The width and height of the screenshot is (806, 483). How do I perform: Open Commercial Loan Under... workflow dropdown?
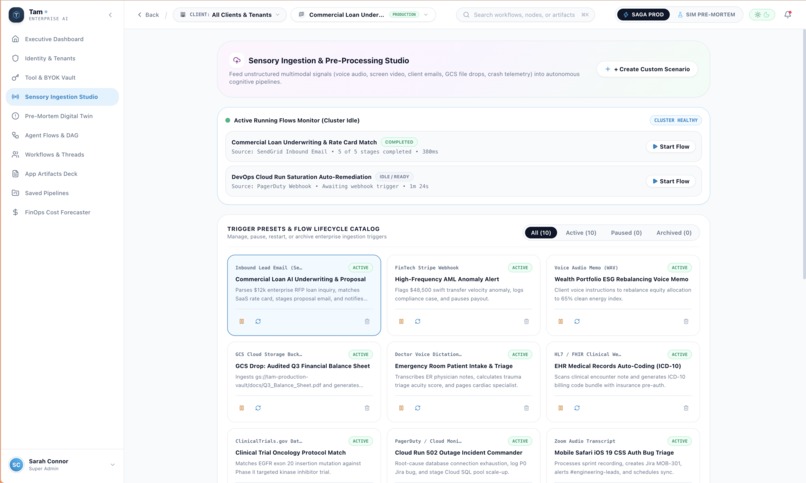[x=363, y=15]
